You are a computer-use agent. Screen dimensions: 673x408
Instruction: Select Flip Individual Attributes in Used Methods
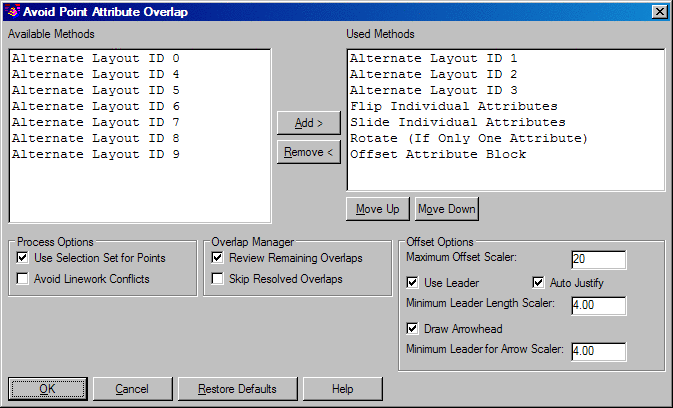tap(453, 106)
